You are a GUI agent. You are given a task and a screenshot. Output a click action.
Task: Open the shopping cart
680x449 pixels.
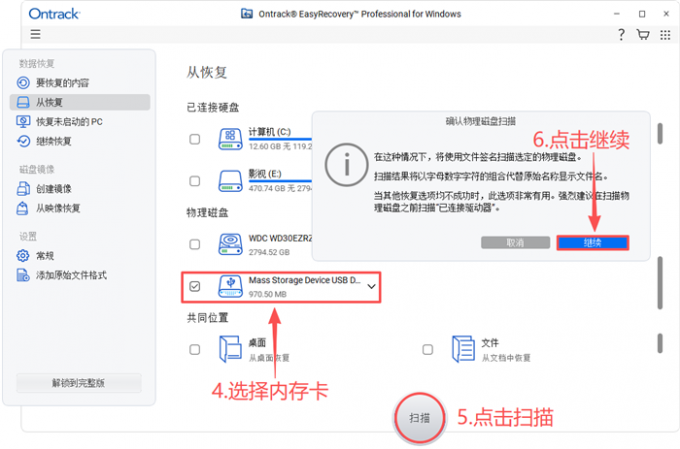point(643,34)
